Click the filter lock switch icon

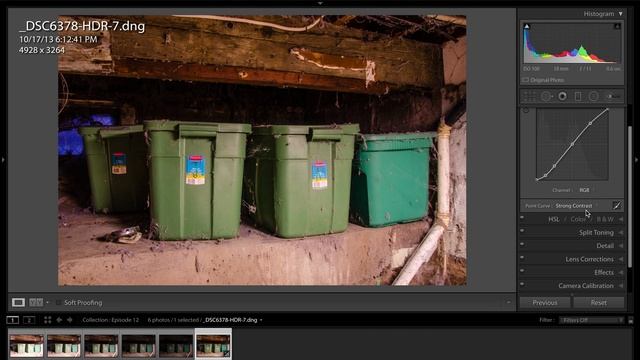coord(631,320)
